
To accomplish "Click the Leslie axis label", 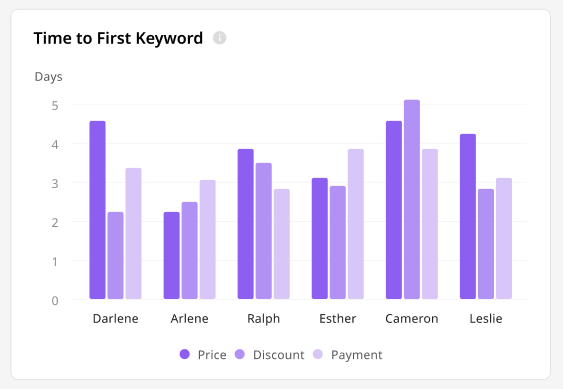I will point(486,319).
